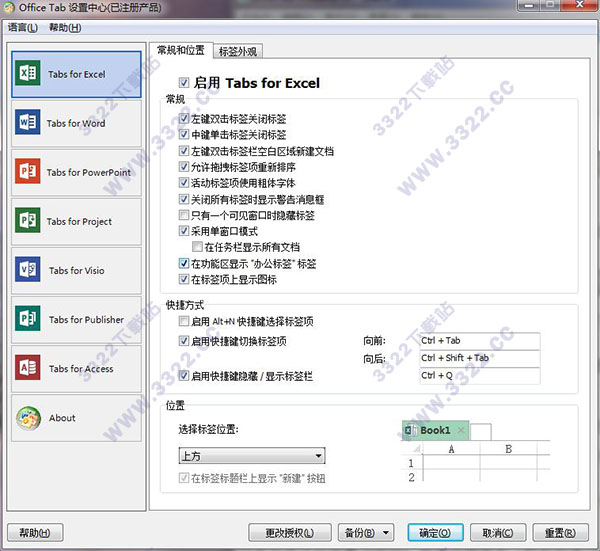
Task: Click the Office Tab title bar icon
Action: tap(8, 7)
